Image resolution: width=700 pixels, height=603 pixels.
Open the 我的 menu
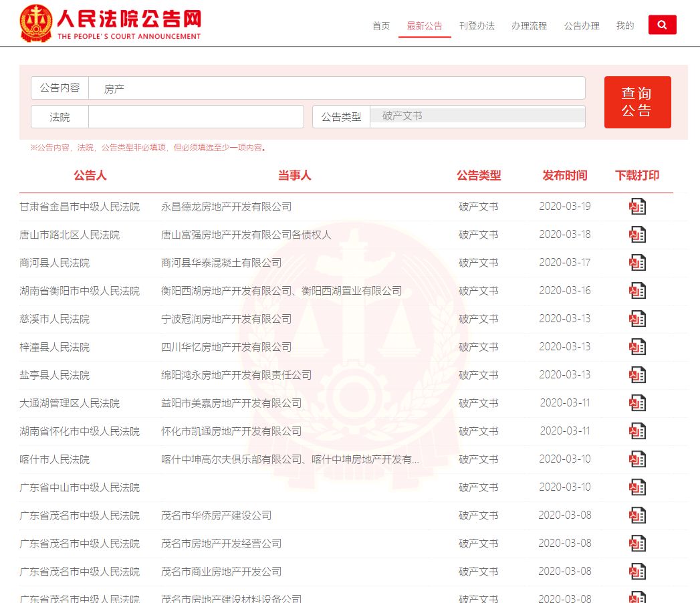[624, 26]
